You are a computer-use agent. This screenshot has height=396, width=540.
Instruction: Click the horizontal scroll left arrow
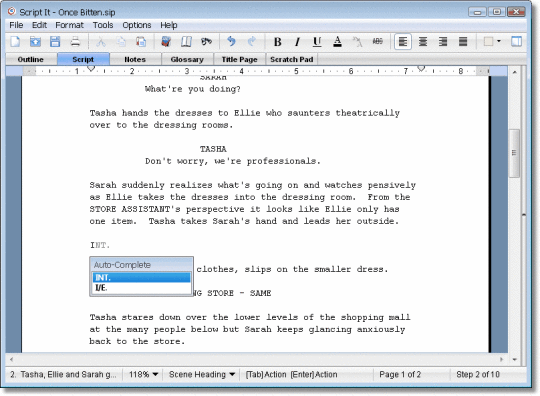[x=12, y=359]
